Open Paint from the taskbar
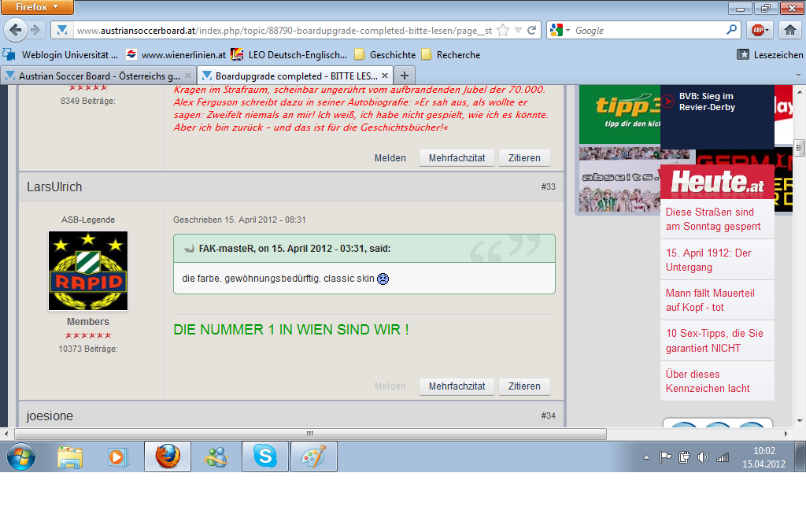Viewport: 806px width, 532px height. point(314,456)
